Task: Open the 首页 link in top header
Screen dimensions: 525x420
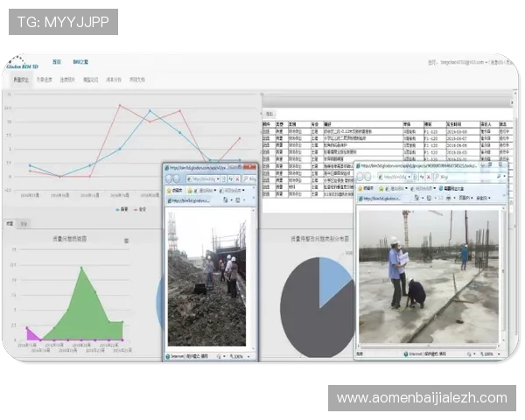Action: [x=57, y=62]
